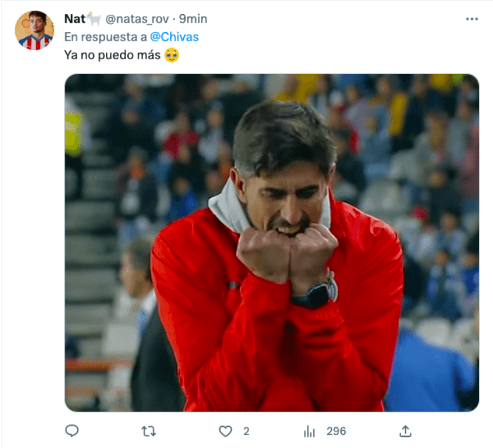493x448 pixels.
Task: Open the tweet via the "9min" timestamp
Action: point(193,19)
